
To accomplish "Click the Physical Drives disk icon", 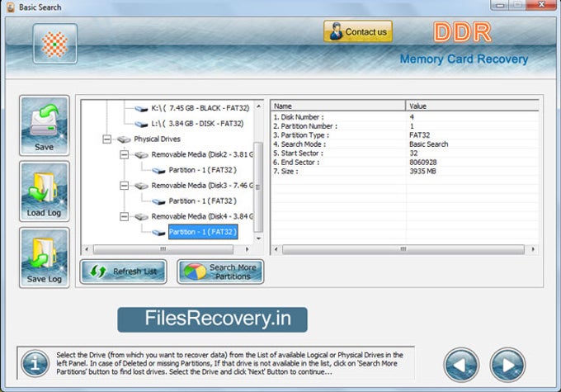I will tap(124, 139).
